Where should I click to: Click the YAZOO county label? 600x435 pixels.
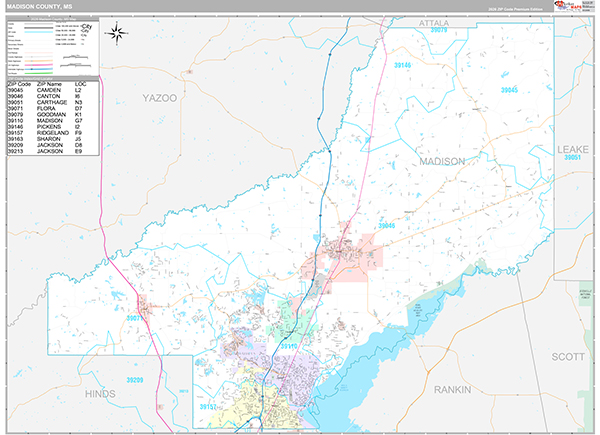coord(158,98)
